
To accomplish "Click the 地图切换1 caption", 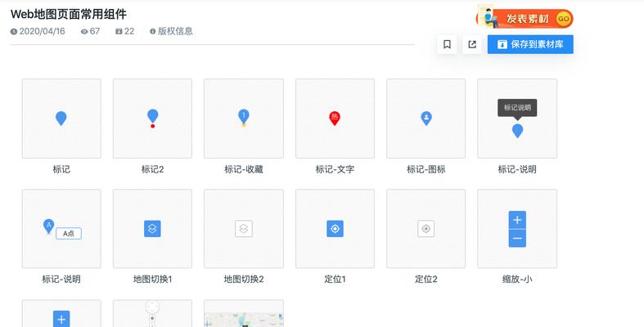I will 152,279.
